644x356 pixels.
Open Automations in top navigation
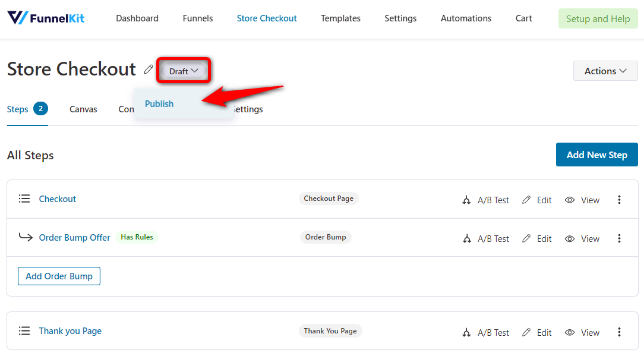point(466,18)
